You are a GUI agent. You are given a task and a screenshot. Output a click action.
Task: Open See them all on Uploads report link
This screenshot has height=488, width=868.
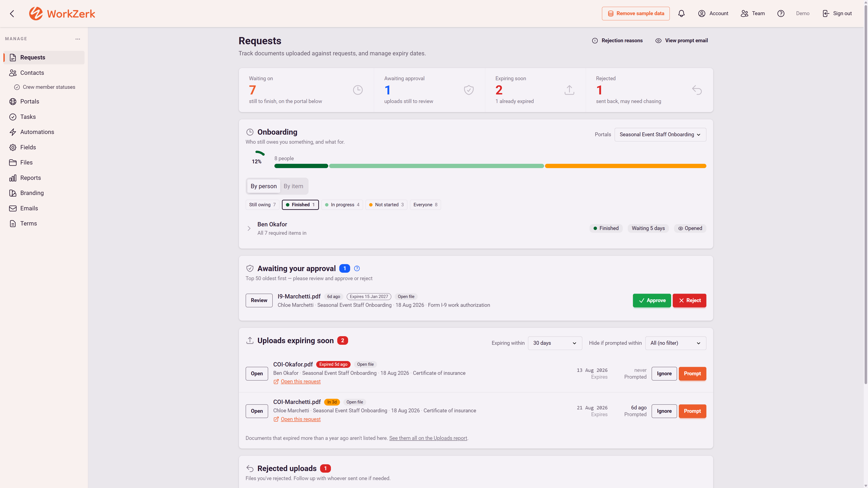[x=428, y=438]
